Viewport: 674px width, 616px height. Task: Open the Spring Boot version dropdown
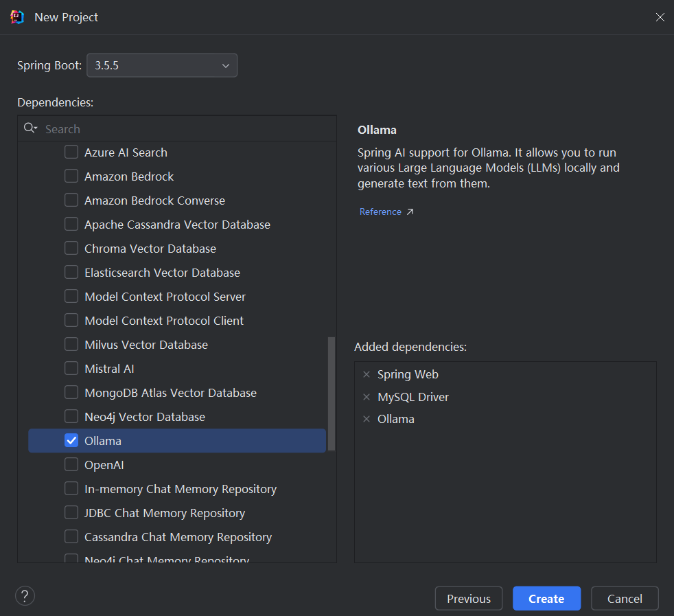click(x=162, y=65)
